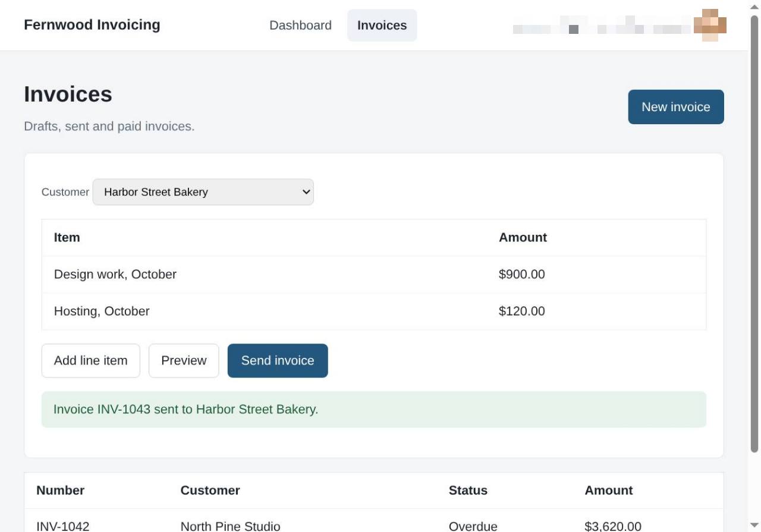
Task: Click the $900.00 amount cell
Action: [x=522, y=275]
